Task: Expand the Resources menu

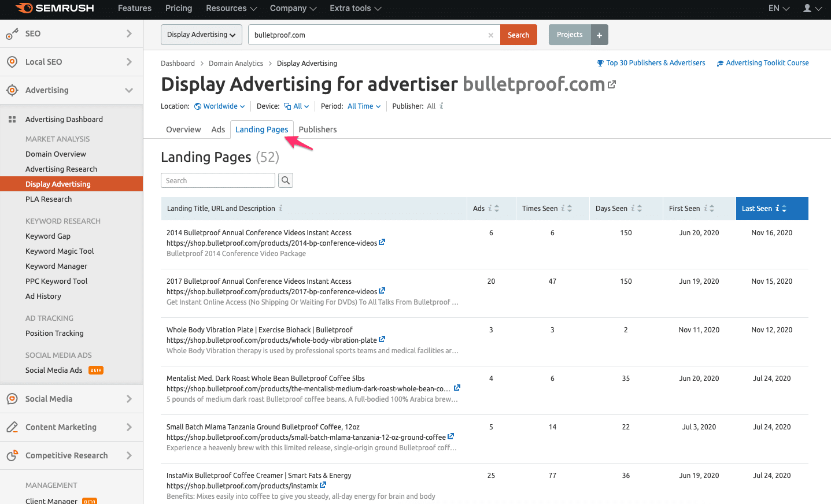Action: coord(231,8)
